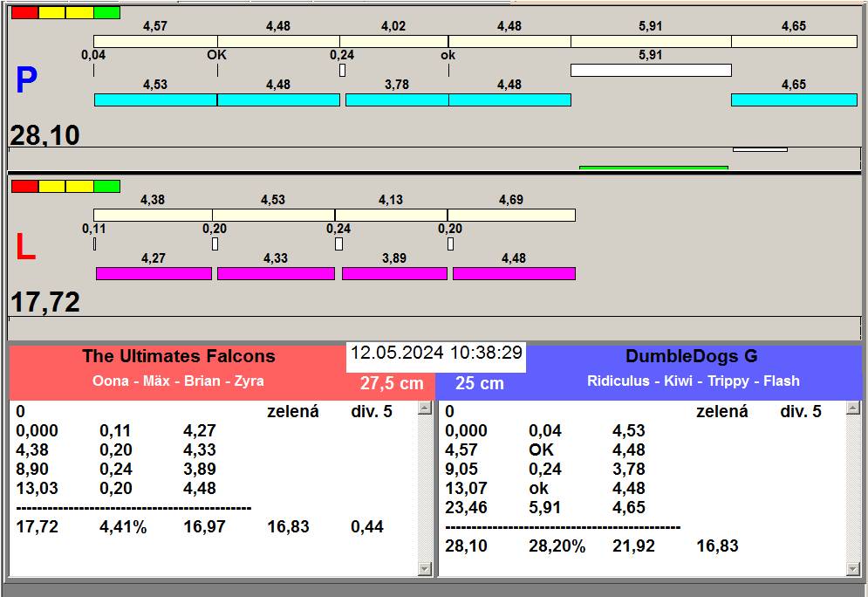Select the magenta 4,33 bar in lane L
Screen dimensions: 868x597
tap(276, 273)
